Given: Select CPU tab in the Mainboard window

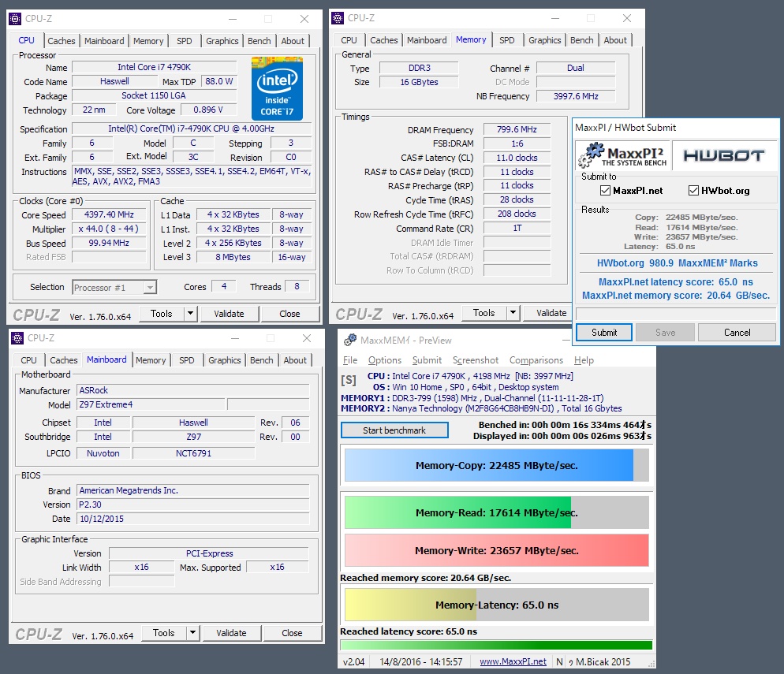Looking at the screenshot, I should pyautogui.click(x=28, y=360).
